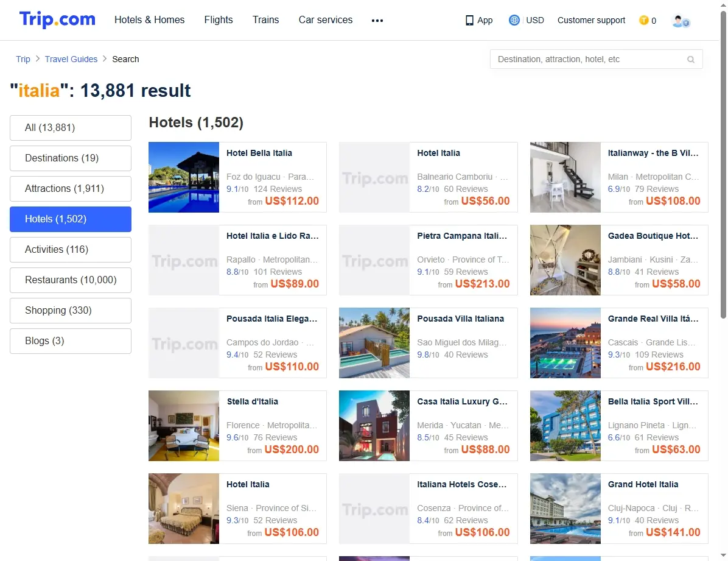Click the Trip.com logo

tap(57, 19)
